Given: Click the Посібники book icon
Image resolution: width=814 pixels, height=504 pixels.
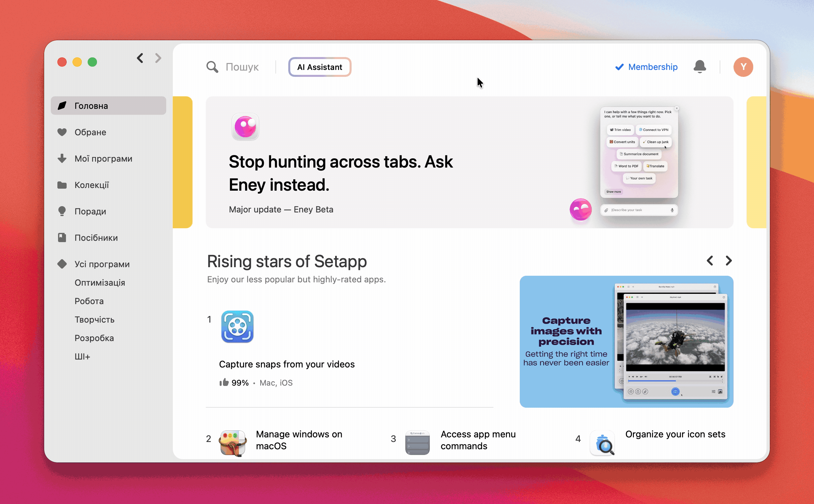Looking at the screenshot, I should click(x=62, y=237).
